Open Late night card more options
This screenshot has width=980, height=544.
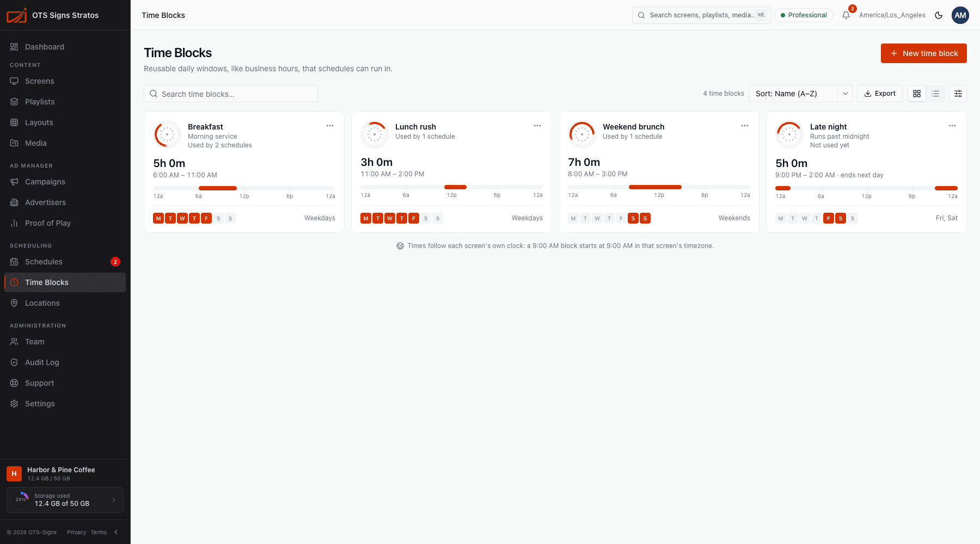952,126
